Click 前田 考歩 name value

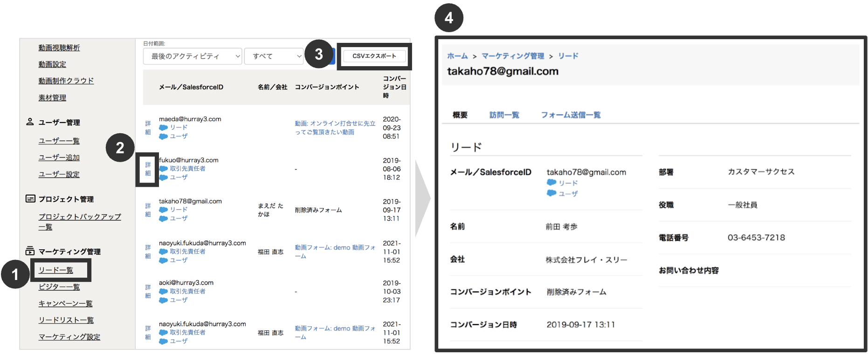(562, 226)
